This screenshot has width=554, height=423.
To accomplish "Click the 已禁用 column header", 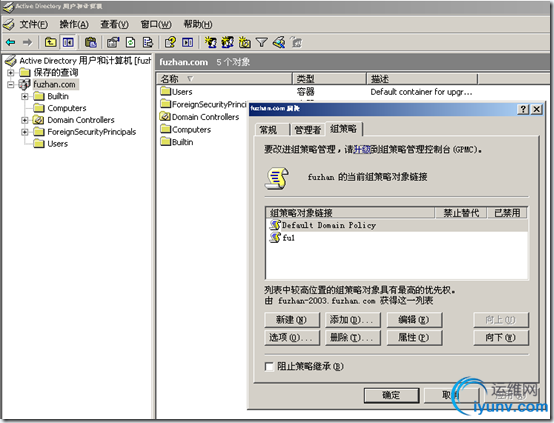I will [x=507, y=213].
